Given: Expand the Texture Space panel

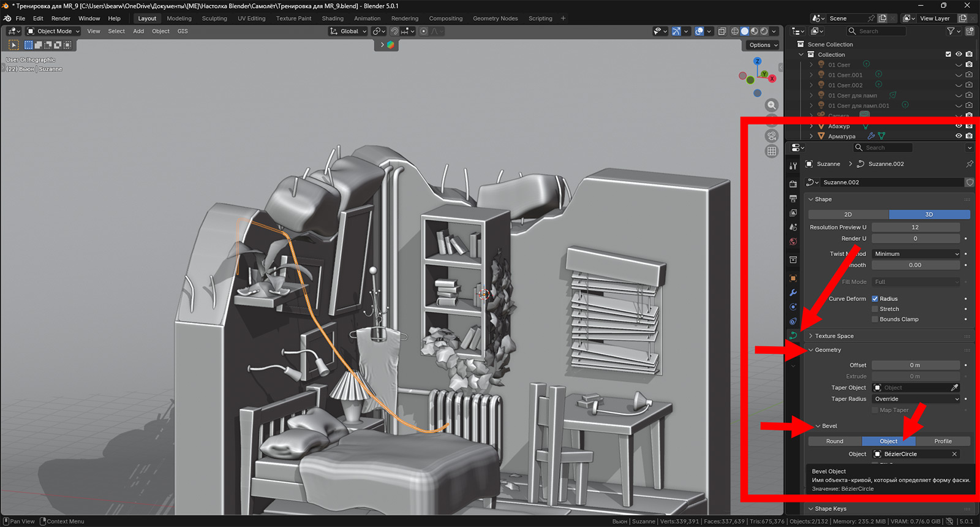Looking at the screenshot, I should coord(834,336).
